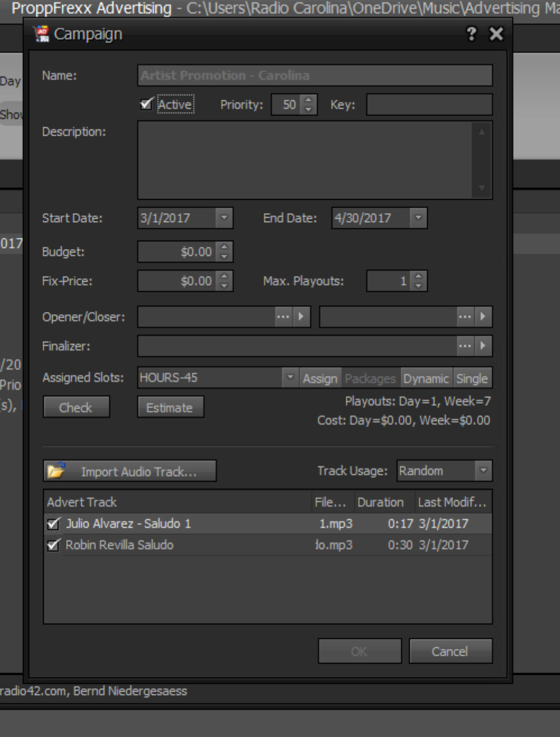The width and height of the screenshot is (560, 737).
Task: Uncheck the Robin Revilla Saludo track
Action: (53, 545)
